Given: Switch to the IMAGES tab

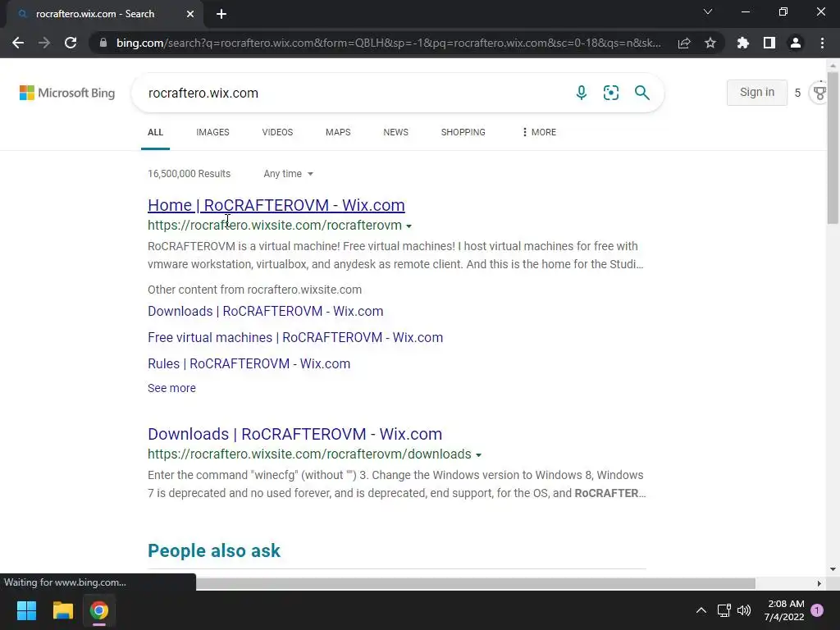Looking at the screenshot, I should 212,132.
